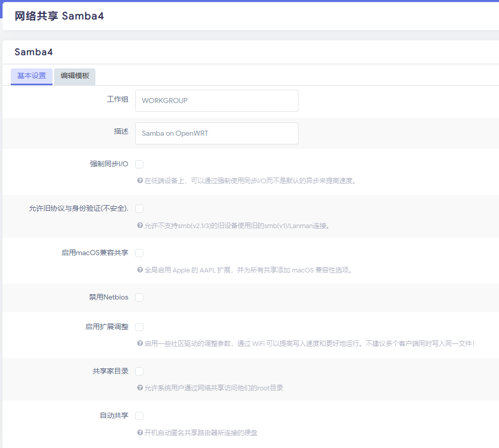
Task: Toggle the 禁用Netbios checkbox
Action: click(139, 297)
